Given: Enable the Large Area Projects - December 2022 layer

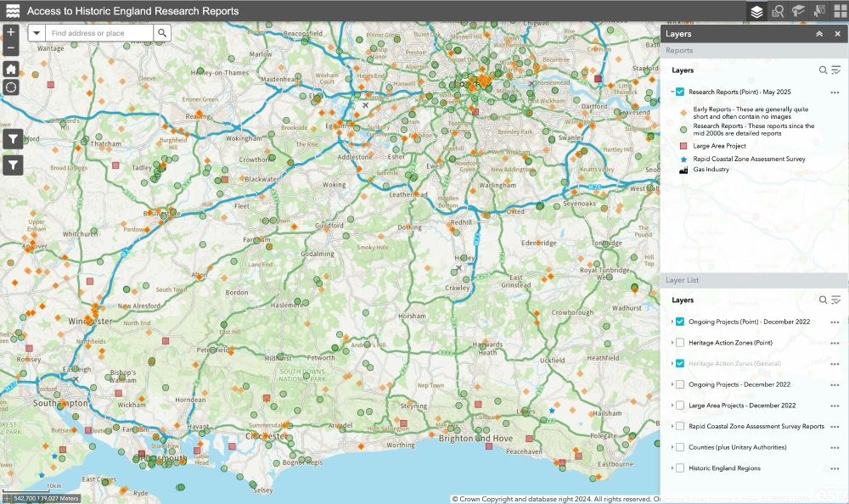Looking at the screenshot, I should [x=680, y=406].
